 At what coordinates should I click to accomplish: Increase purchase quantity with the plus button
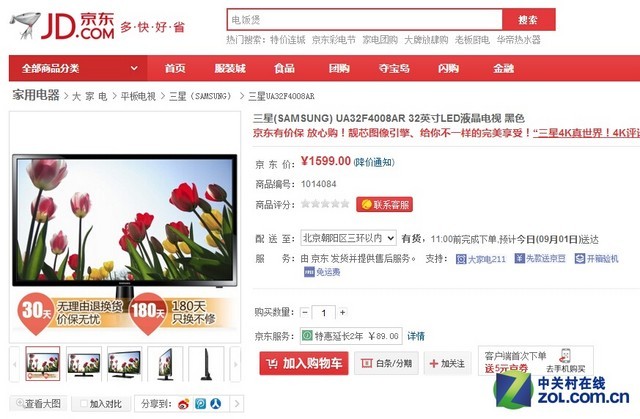pyautogui.click(x=343, y=313)
